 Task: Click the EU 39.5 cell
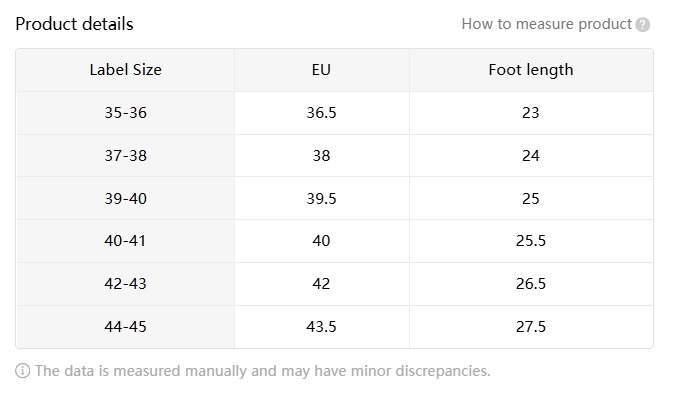click(321, 199)
